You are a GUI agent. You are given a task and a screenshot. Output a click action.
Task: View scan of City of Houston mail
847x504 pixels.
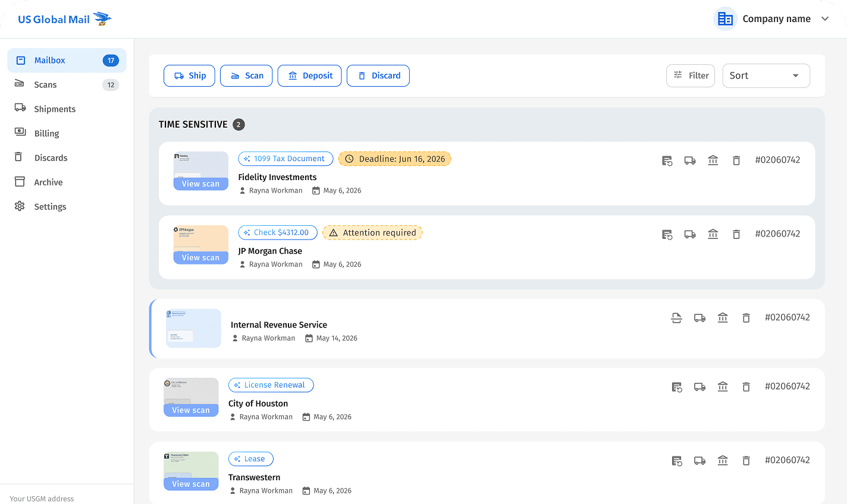191,410
